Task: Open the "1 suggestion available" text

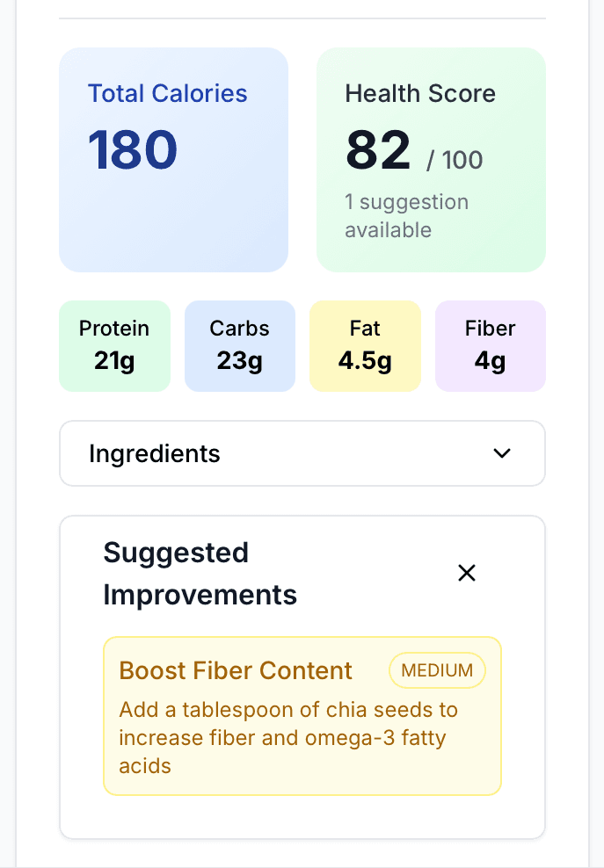Action: click(406, 216)
